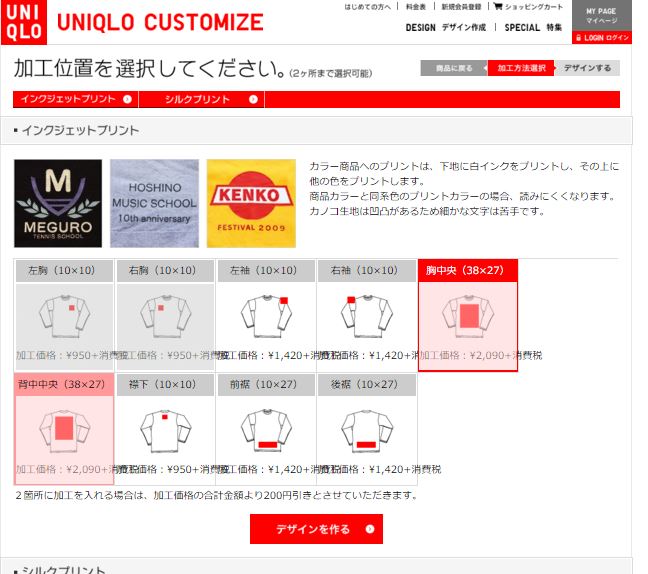The image size is (648, 574).
Task: Click the 2箇所に加工 200円引き note
Action: (216, 495)
